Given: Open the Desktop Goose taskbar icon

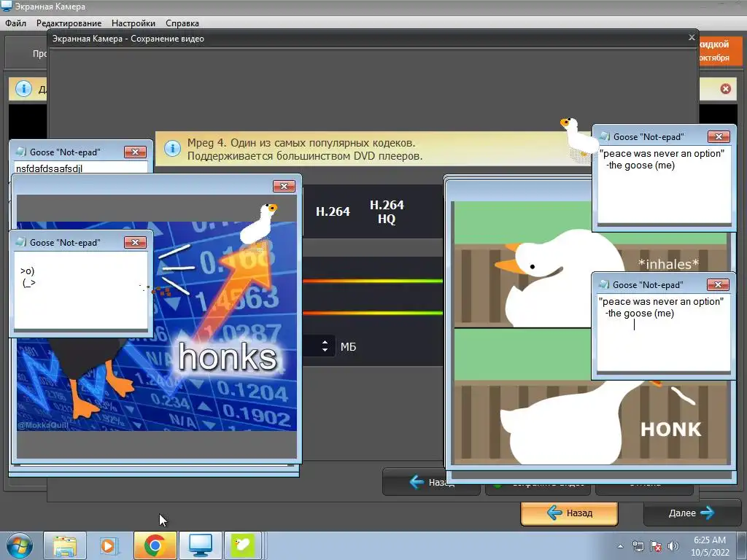Looking at the screenshot, I should [243, 545].
